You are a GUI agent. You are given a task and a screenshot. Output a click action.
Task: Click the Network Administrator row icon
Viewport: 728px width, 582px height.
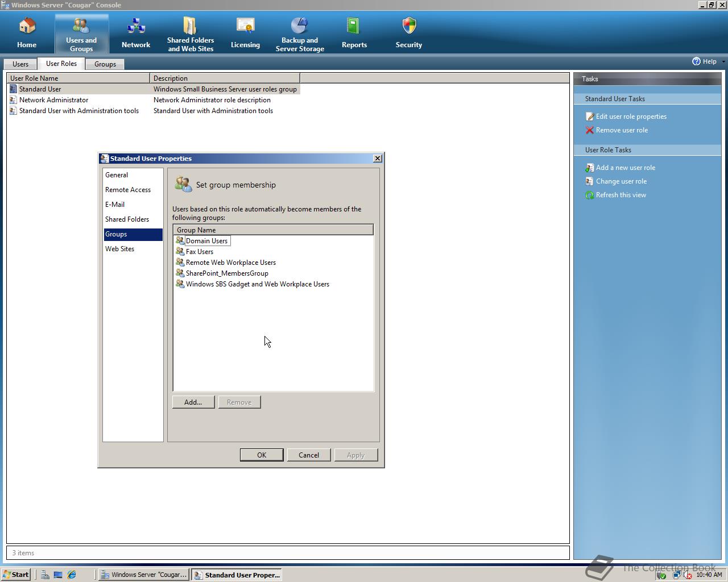13,100
